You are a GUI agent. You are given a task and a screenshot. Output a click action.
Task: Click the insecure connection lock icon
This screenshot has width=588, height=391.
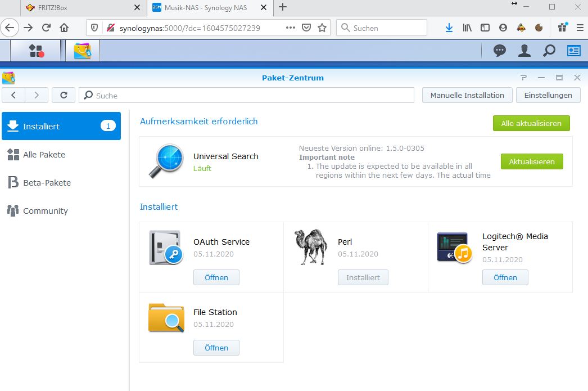tap(110, 28)
